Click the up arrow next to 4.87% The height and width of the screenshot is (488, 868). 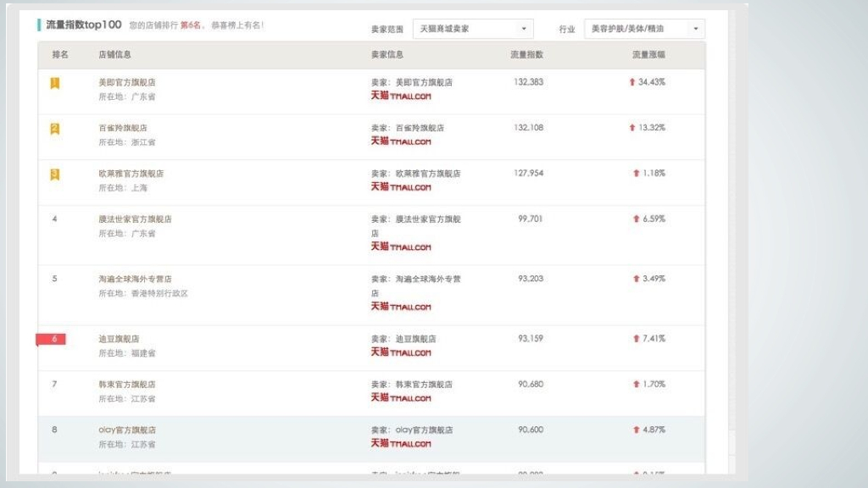[x=635, y=430]
